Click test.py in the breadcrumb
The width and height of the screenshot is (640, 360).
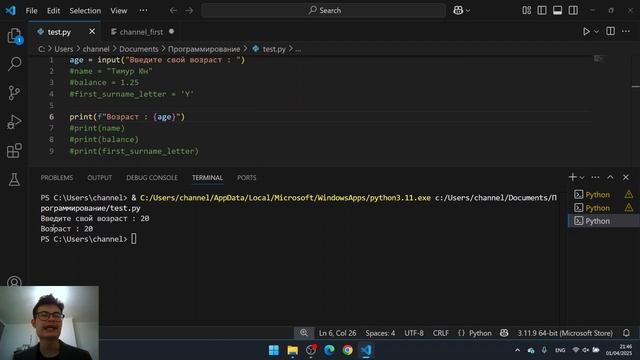point(274,49)
